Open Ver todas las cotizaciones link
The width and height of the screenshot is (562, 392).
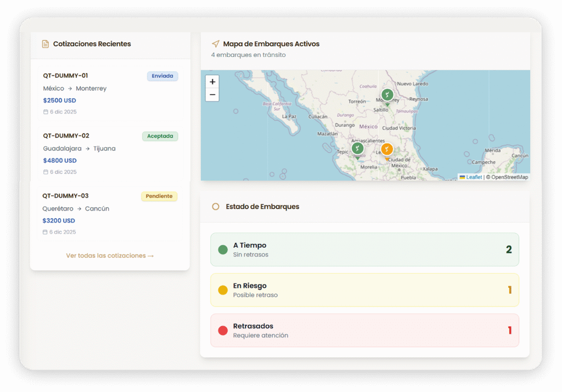pos(110,255)
